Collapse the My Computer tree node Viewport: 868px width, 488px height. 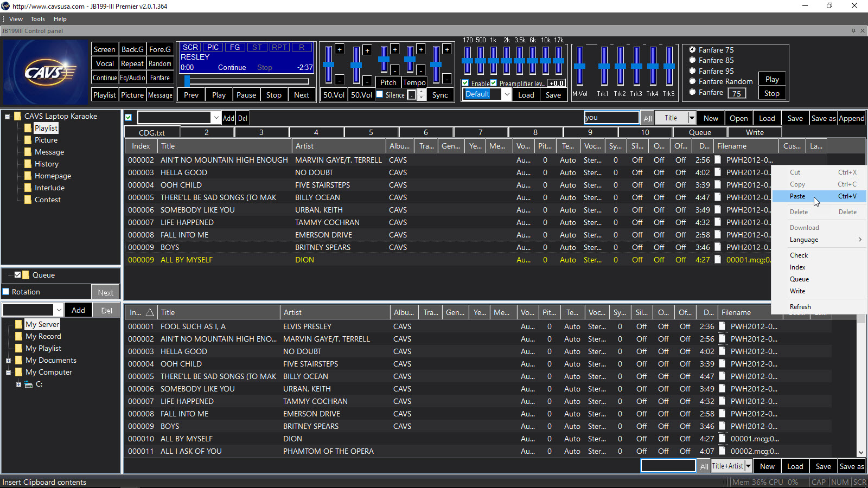click(8, 373)
